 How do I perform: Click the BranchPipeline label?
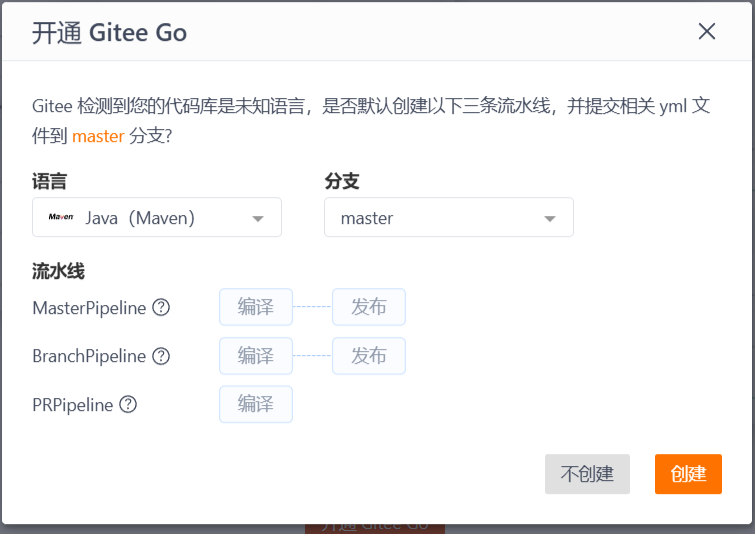(89, 356)
